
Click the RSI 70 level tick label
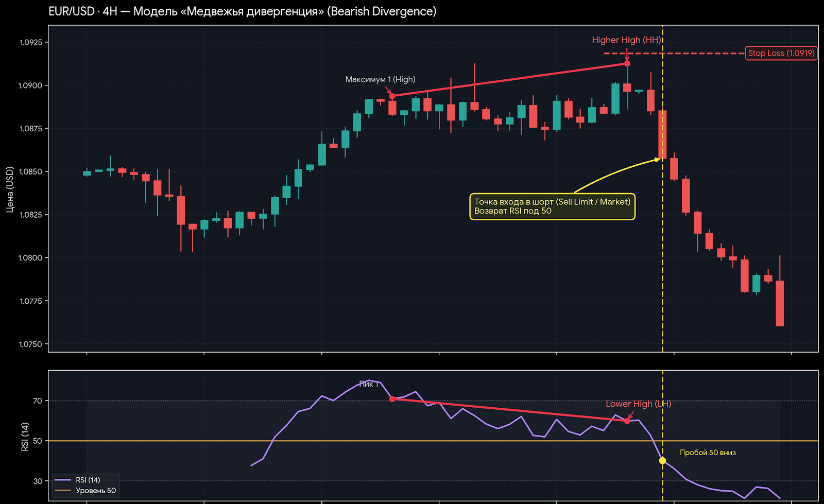pyautogui.click(x=38, y=401)
